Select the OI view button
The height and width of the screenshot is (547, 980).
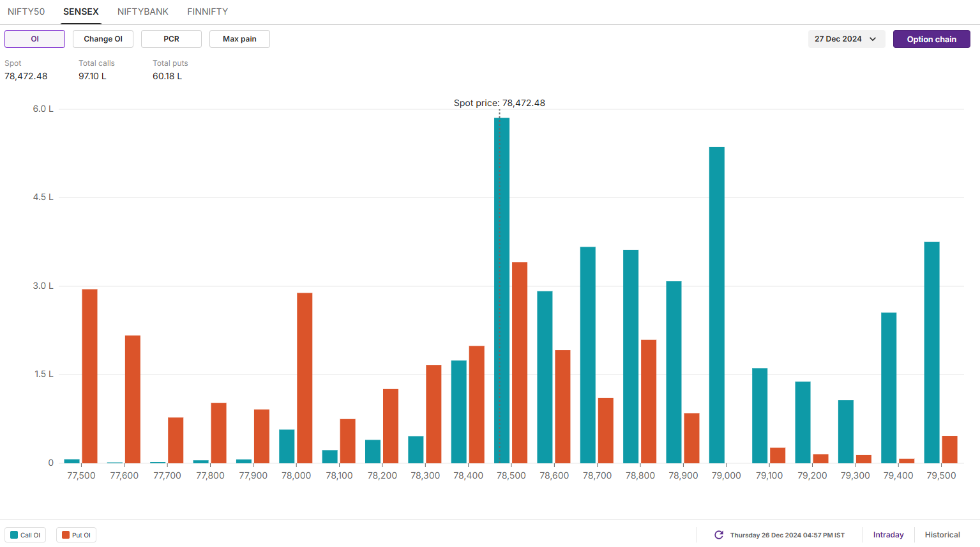(x=34, y=39)
